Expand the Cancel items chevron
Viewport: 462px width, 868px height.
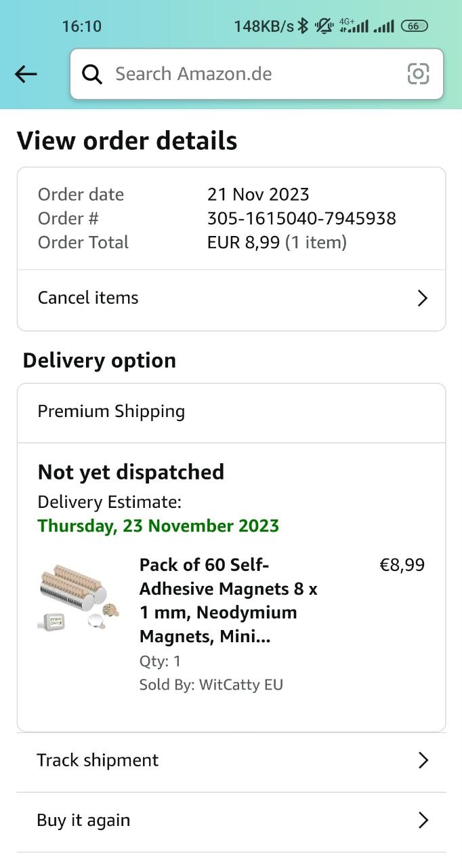(422, 298)
